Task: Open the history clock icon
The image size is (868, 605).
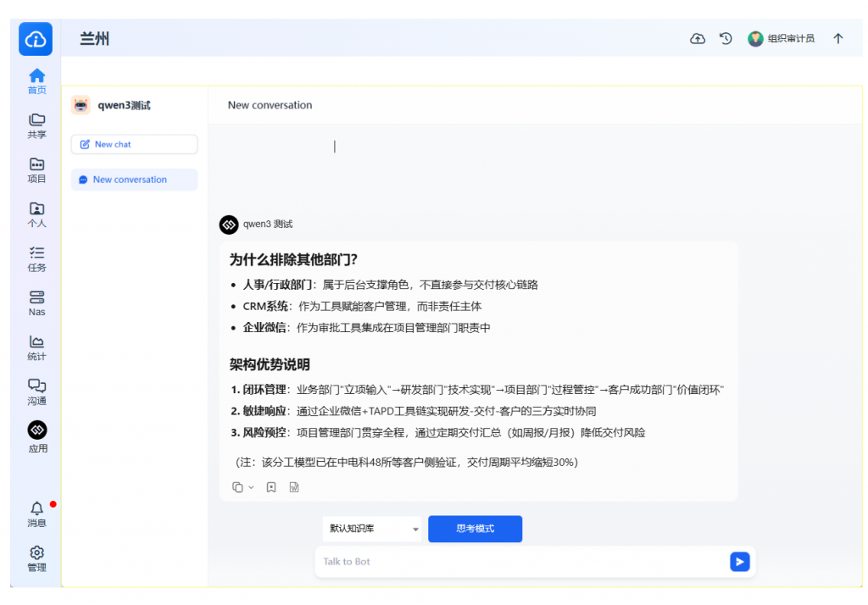Action: (x=726, y=39)
